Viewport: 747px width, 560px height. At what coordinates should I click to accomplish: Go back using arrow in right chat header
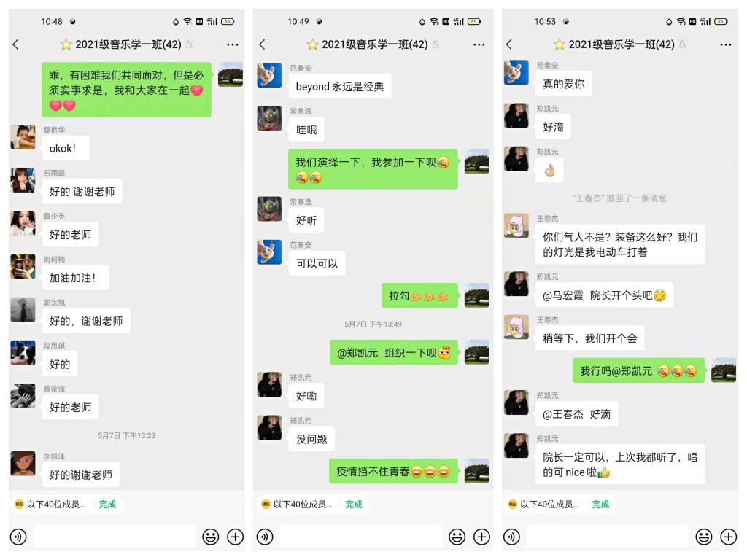508,44
